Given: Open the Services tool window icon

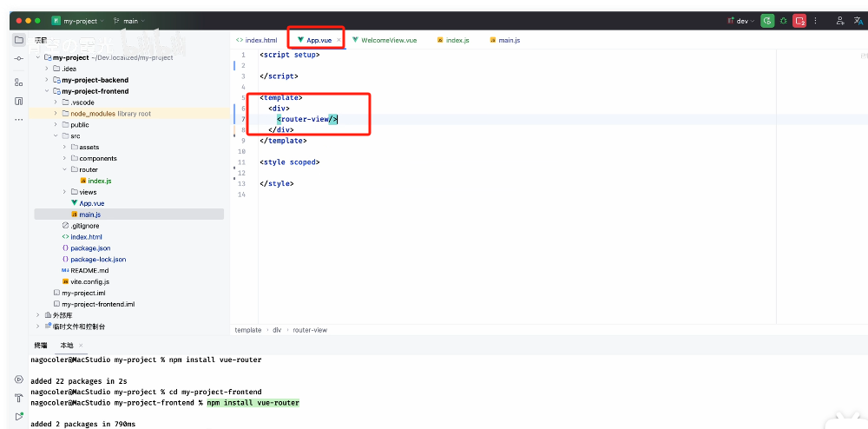Looking at the screenshot, I should [19, 379].
